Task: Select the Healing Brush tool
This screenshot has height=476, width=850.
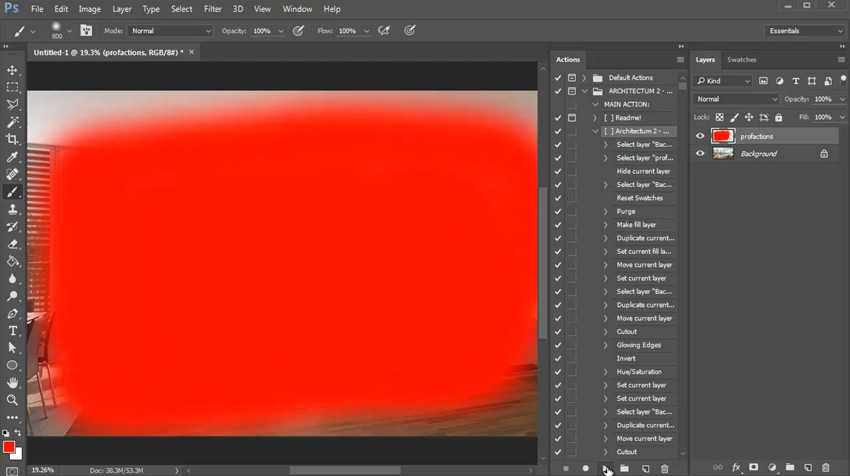Action: point(12,174)
